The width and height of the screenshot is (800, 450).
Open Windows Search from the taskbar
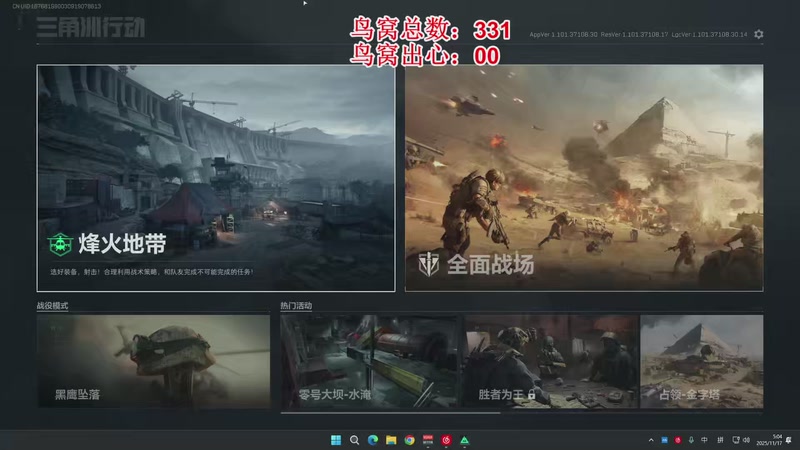point(354,440)
